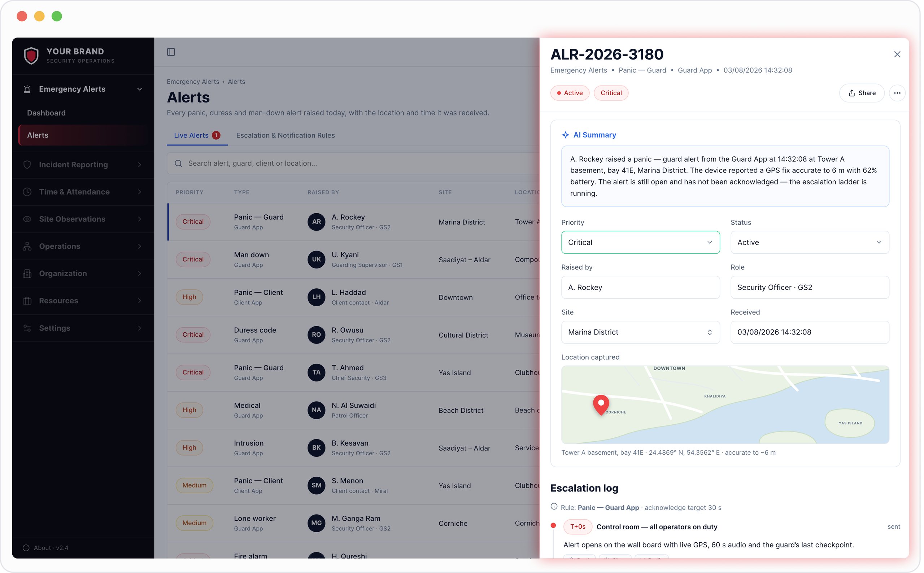The image size is (924, 573).
Task: Click the Raised by field A. Rockey
Action: pos(640,287)
